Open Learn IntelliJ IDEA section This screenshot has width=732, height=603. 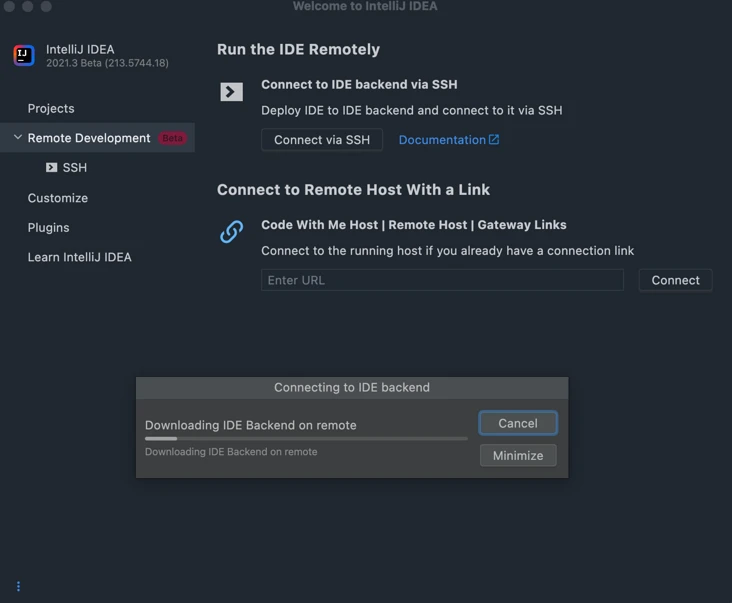80,257
